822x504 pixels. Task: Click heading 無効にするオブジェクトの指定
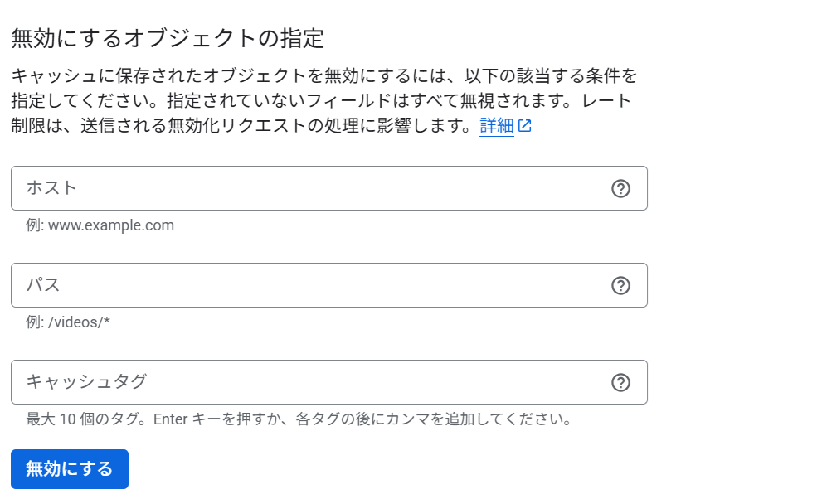pos(168,38)
